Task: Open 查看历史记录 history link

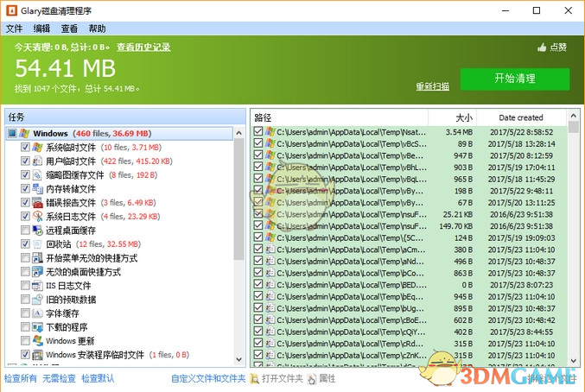Action: (x=143, y=47)
